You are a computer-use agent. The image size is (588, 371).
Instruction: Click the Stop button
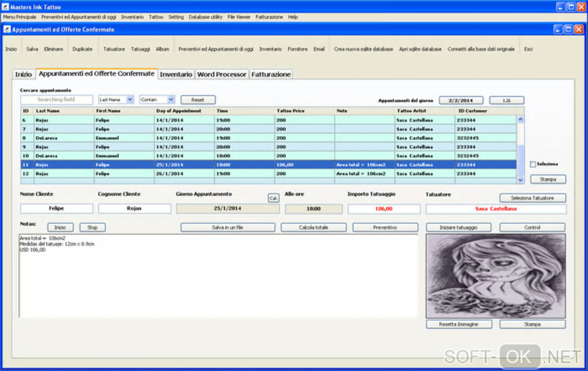point(92,227)
